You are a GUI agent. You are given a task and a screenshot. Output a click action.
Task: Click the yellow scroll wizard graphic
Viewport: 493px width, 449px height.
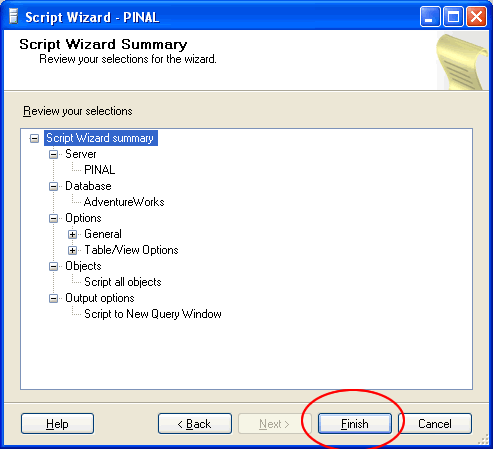(462, 62)
